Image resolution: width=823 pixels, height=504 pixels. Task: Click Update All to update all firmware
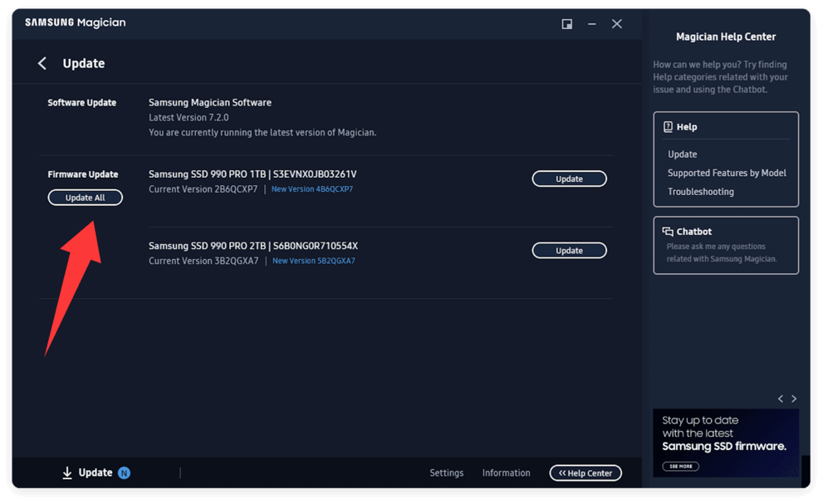coord(85,197)
